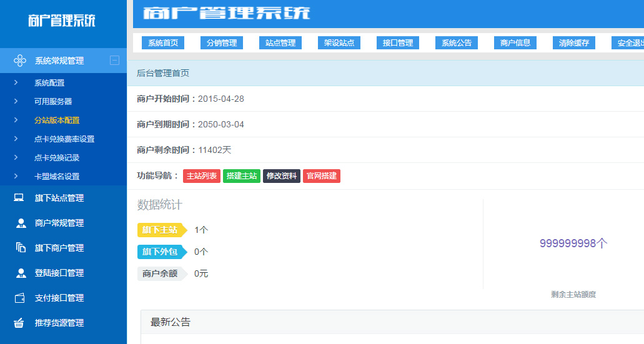Click the red 主站列表 button
The height and width of the screenshot is (344, 644).
(202, 176)
